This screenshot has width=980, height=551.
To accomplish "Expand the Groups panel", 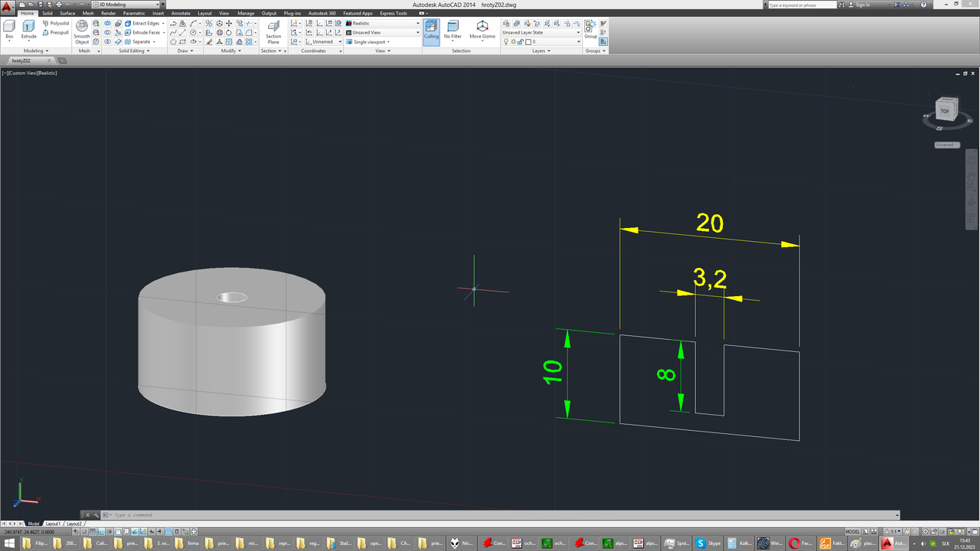I will [595, 51].
